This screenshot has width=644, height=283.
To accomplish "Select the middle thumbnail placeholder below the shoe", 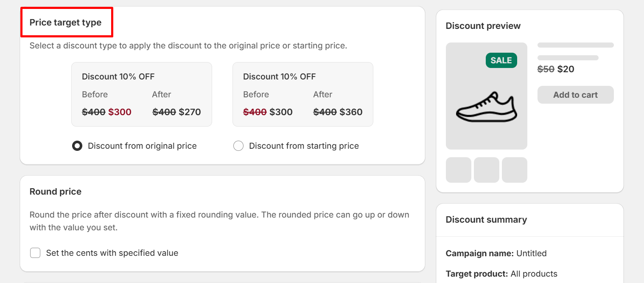I will [x=486, y=170].
